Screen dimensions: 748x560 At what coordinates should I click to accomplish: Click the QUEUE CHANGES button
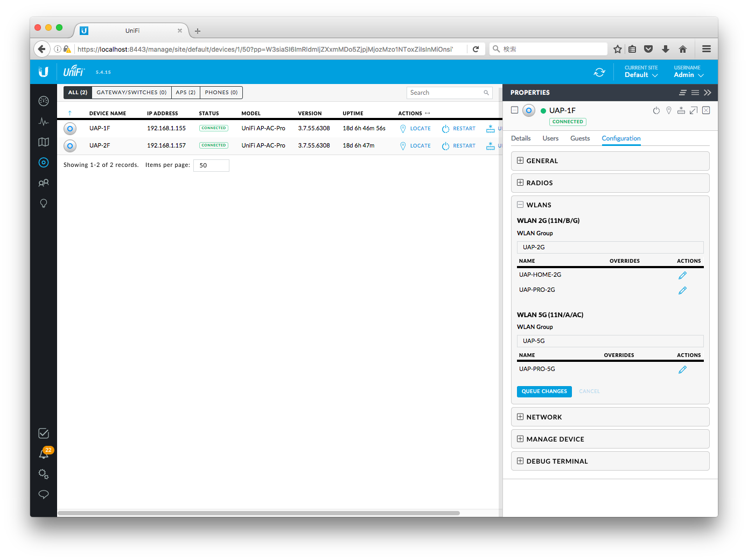click(544, 391)
